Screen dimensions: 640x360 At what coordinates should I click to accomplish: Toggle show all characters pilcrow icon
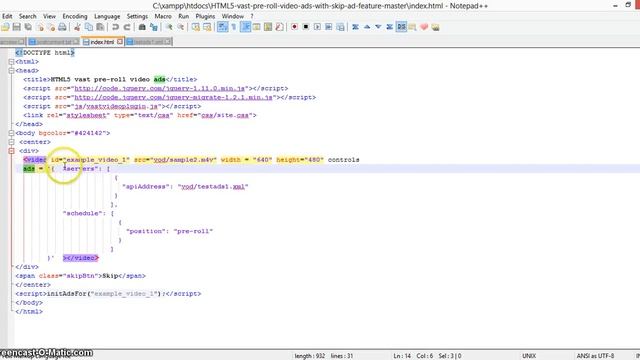234,27
